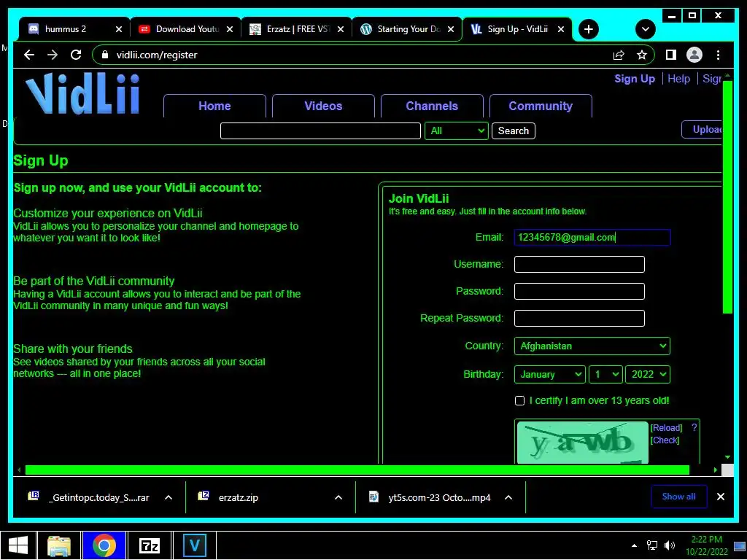
Task: Open downloaded erzatz.zip file
Action: click(x=228, y=497)
